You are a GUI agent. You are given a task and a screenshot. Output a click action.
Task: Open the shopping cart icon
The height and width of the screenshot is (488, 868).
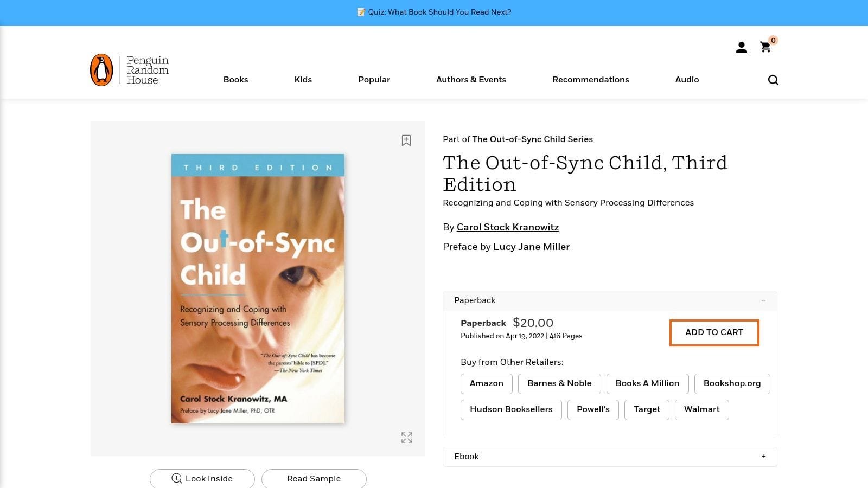[x=765, y=48]
